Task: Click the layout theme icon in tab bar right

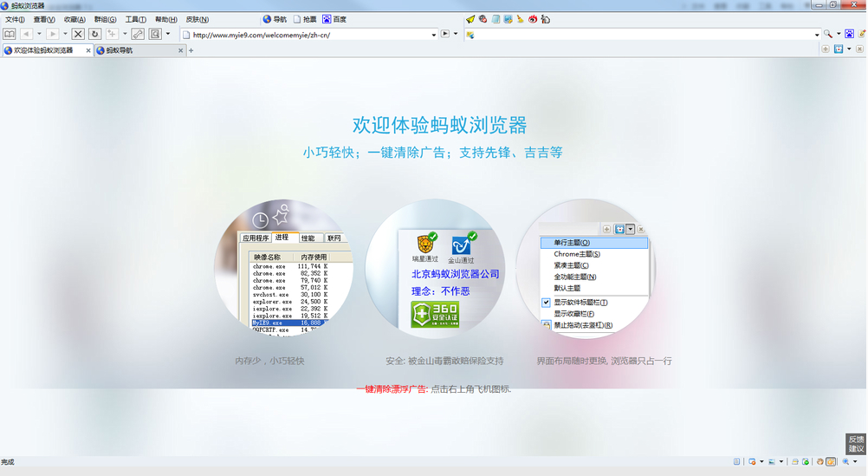Action: pos(839,49)
